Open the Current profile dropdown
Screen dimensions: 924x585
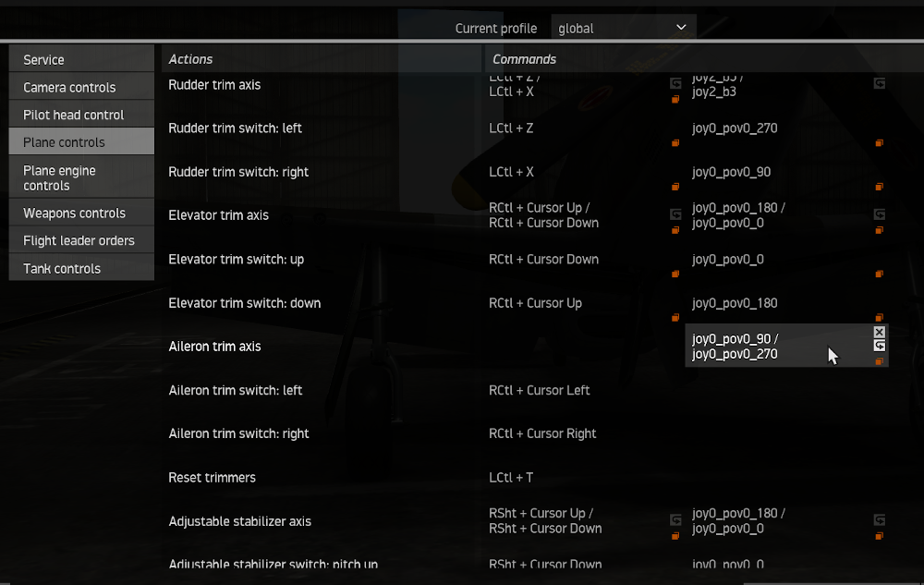coord(624,28)
